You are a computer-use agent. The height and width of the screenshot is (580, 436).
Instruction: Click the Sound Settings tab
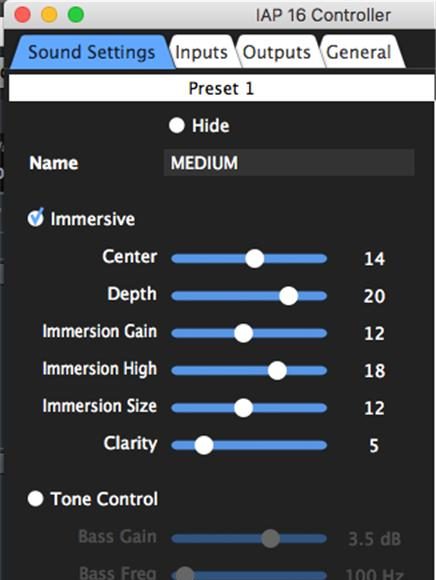[92, 52]
